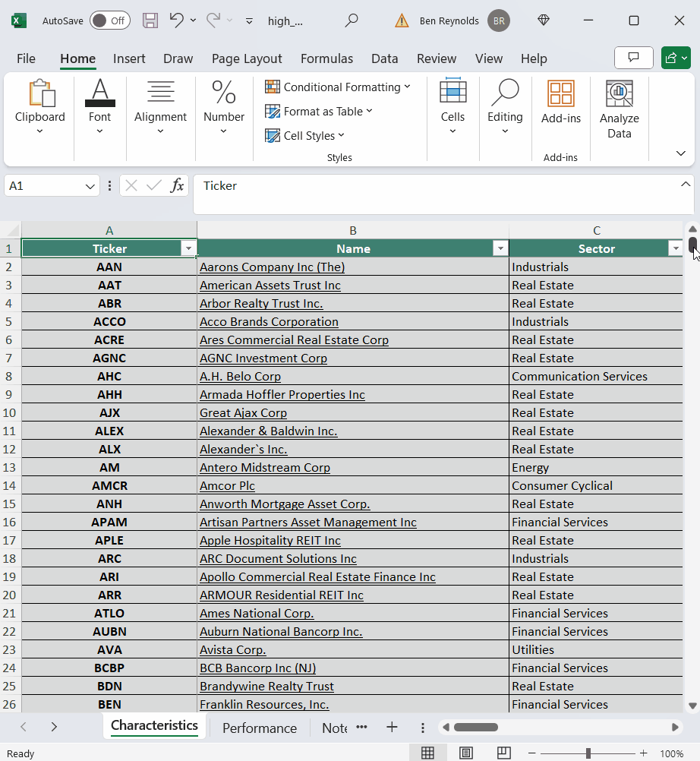This screenshot has height=761, width=700.
Task: Click the search magnifier in title bar
Action: 352,21
